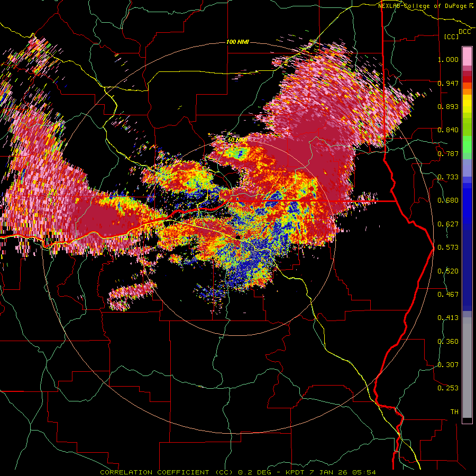The width and height of the screenshot is (476, 476).
Task: Click the 0.573 color scale value
Action: (448, 248)
